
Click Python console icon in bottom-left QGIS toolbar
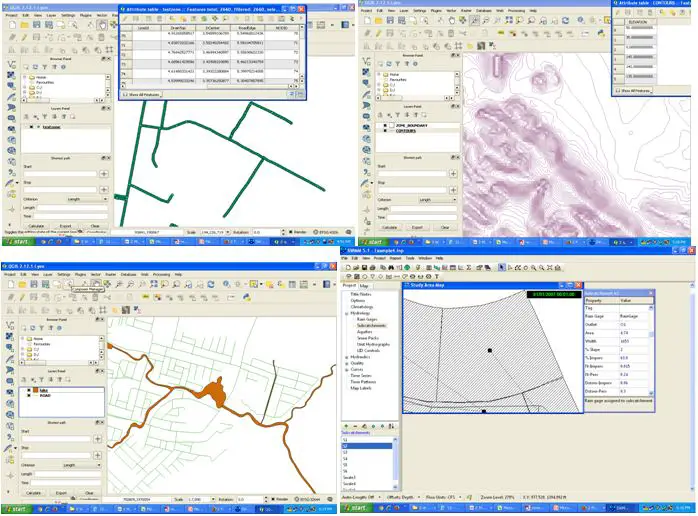click(x=247, y=297)
